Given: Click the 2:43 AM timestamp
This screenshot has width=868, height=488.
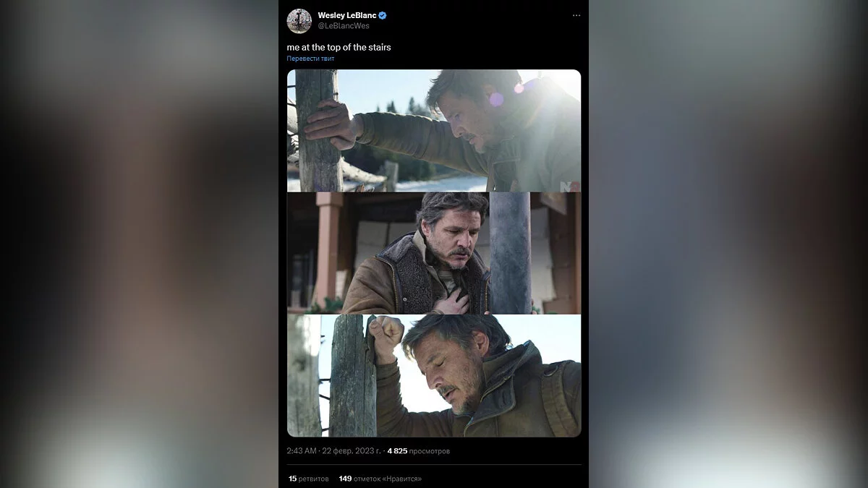Looking at the screenshot, I should (302, 451).
